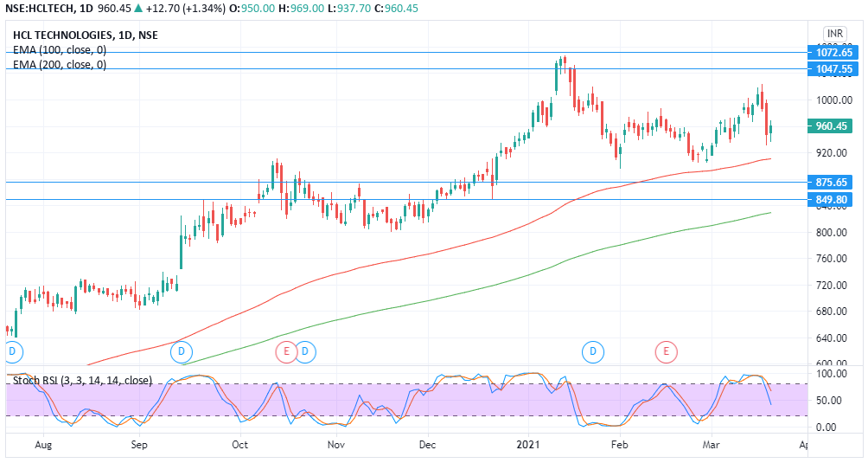Click the dividend D marker near August
The height and width of the screenshot is (463, 868).
click(x=12, y=351)
